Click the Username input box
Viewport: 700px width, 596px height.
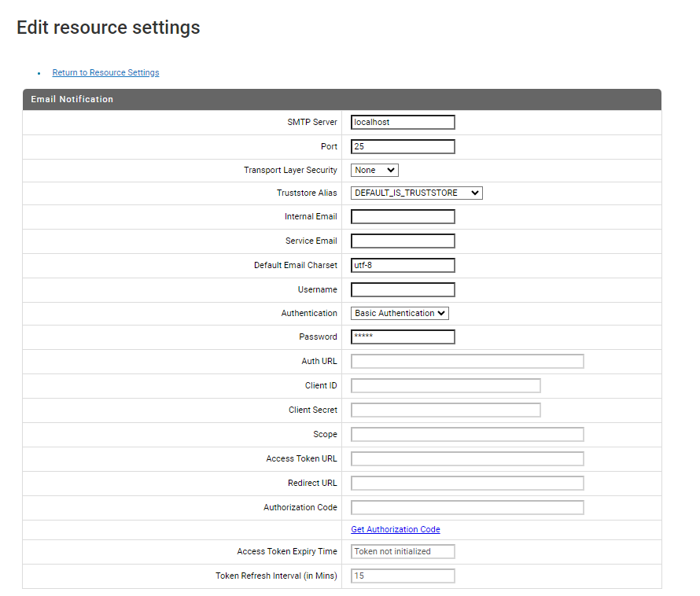[403, 289]
